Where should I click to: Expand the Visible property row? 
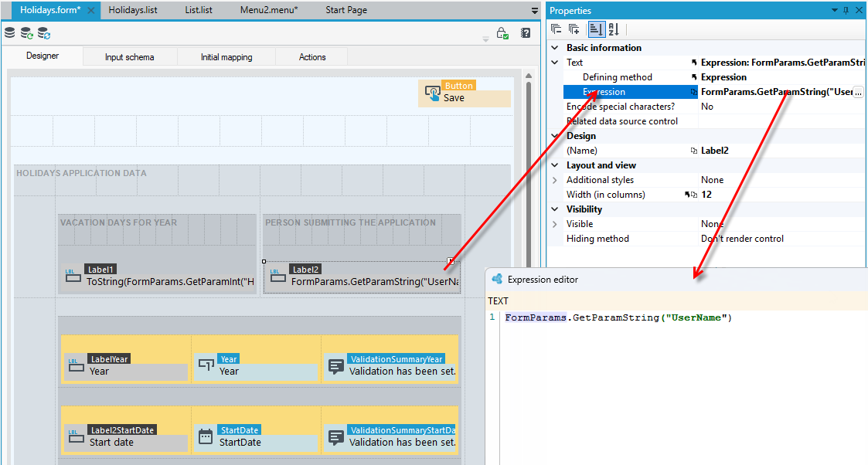(555, 224)
